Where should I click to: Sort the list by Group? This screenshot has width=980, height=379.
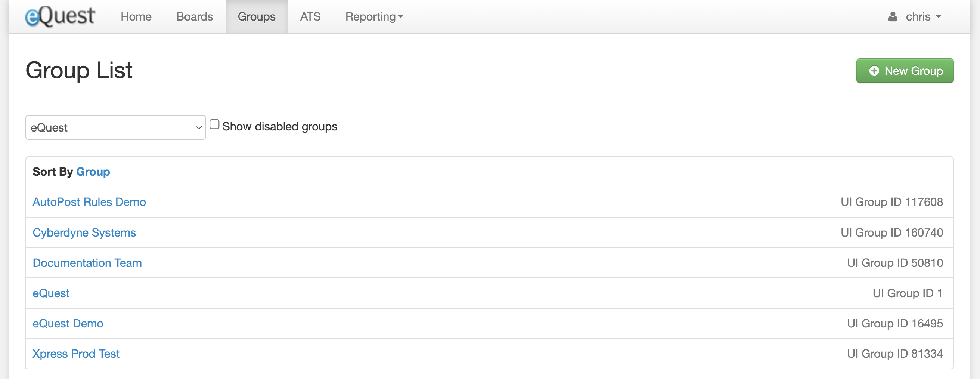(x=93, y=172)
